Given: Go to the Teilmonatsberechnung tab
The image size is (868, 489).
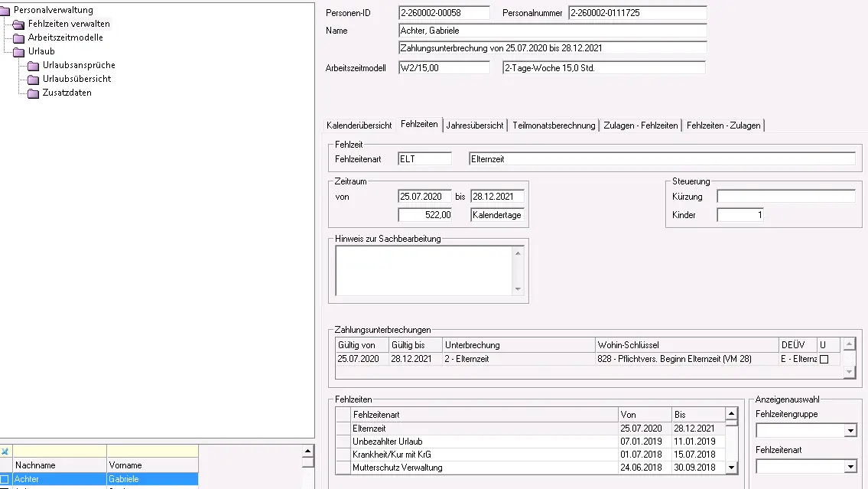Looking at the screenshot, I should [554, 126].
